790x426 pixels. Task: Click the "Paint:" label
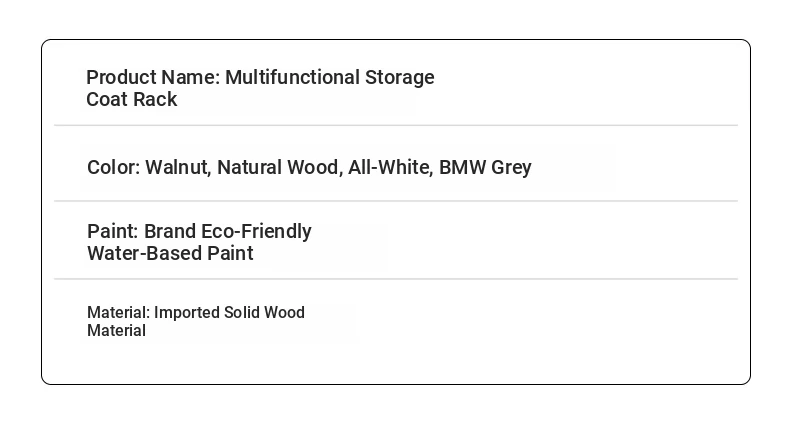112,231
